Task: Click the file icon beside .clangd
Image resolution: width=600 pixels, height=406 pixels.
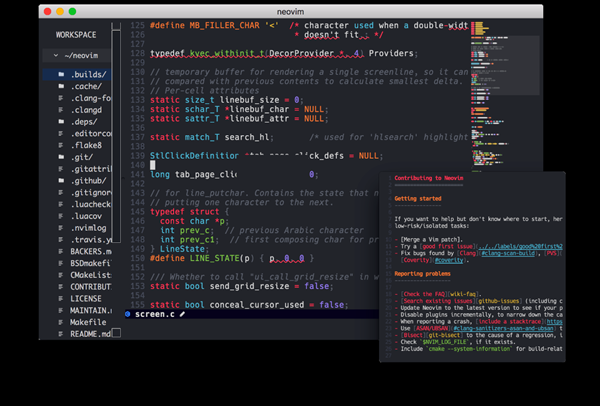Action: click(61, 110)
